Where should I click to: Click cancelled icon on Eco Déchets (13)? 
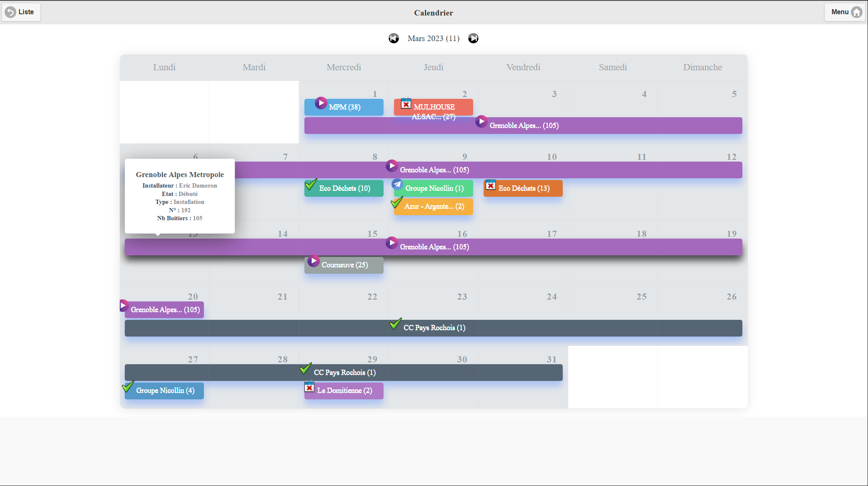point(490,185)
